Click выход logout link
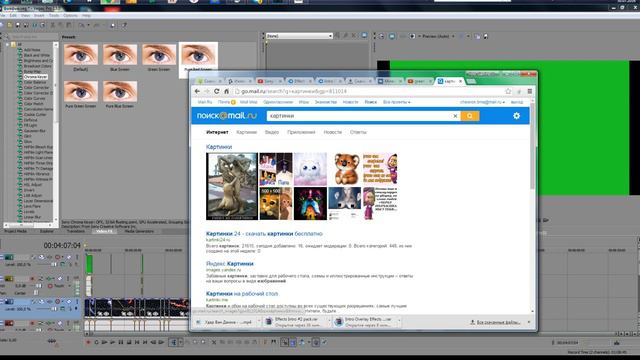 pos(517,102)
